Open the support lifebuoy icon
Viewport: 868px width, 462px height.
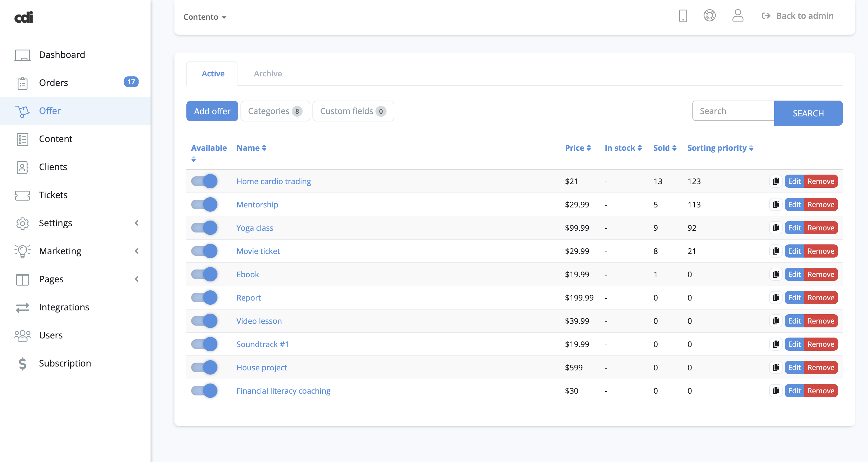pos(709,16)
